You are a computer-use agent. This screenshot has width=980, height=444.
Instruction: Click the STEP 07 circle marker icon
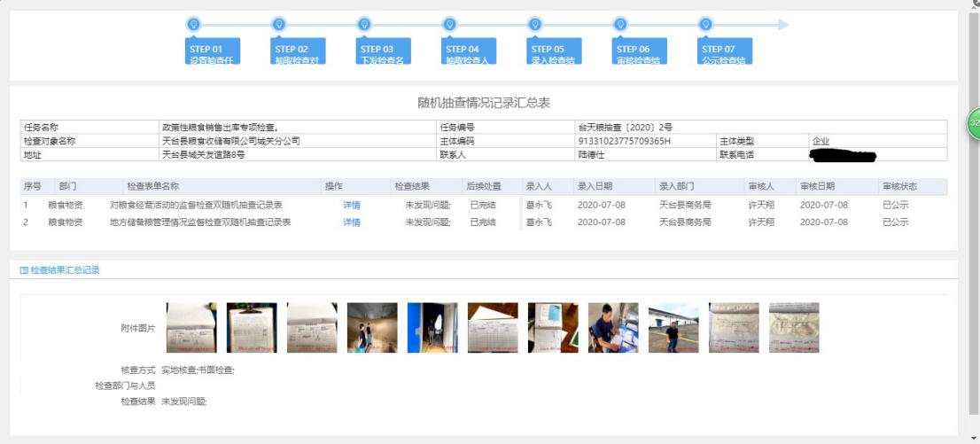705,25
